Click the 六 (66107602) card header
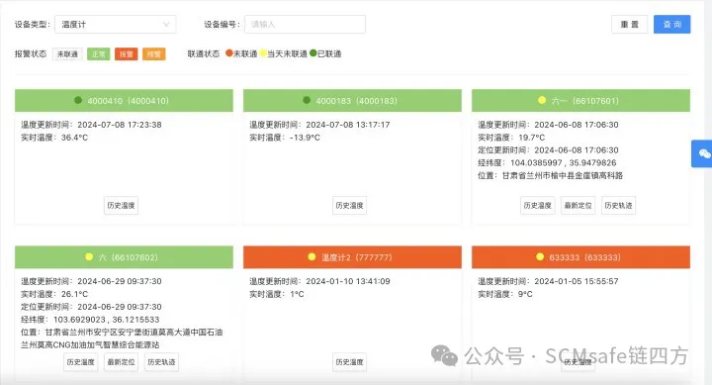The image size is (712, 385). tap(124, 257)
